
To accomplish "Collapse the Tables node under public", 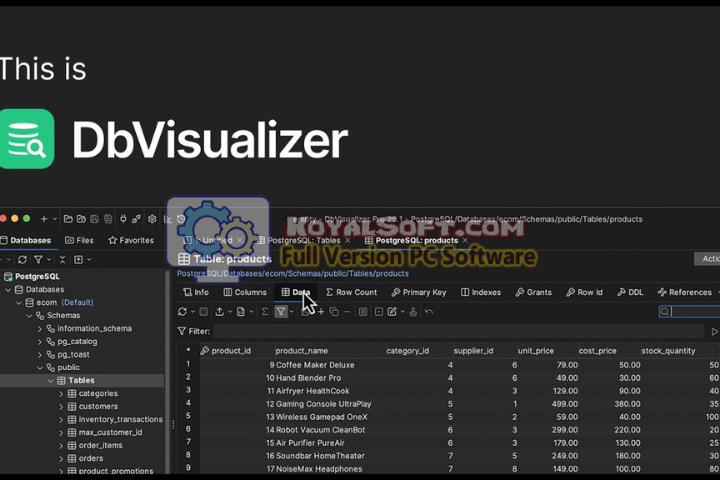I will pyautogui.click(x=51, y=380).
